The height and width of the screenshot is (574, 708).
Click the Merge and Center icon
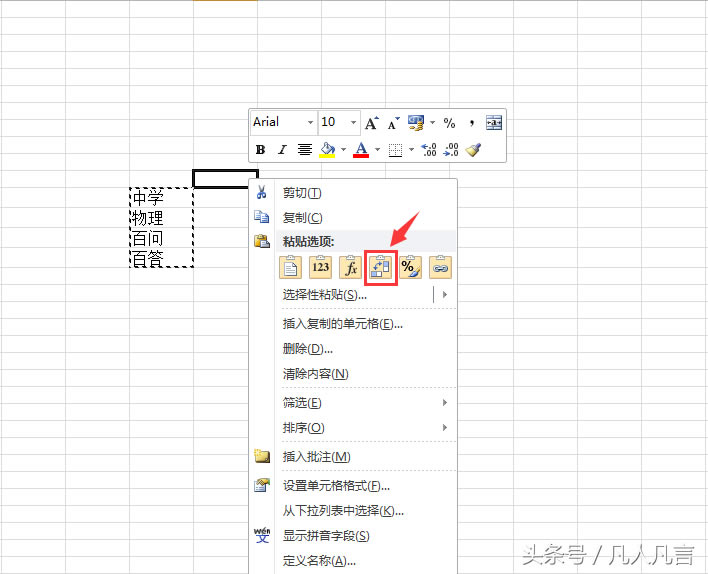coord(494,123)
